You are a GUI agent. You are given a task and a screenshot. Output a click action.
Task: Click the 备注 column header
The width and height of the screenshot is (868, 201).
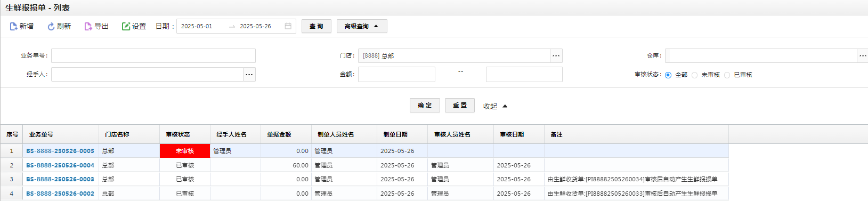click(x=637, y=134)
